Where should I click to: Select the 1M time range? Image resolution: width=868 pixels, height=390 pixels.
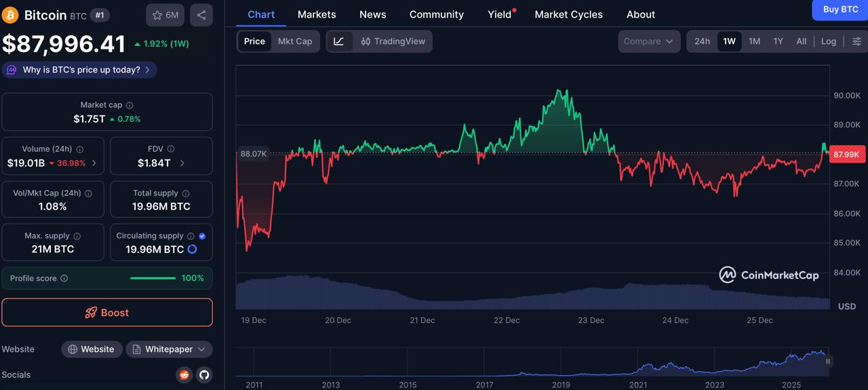(x=754, y=41)
